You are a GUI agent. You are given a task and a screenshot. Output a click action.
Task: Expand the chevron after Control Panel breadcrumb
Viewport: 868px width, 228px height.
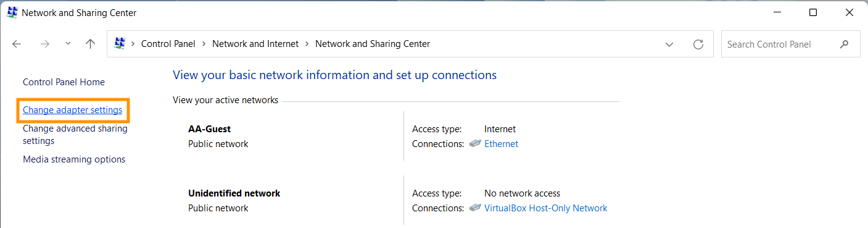click(204, 44)
